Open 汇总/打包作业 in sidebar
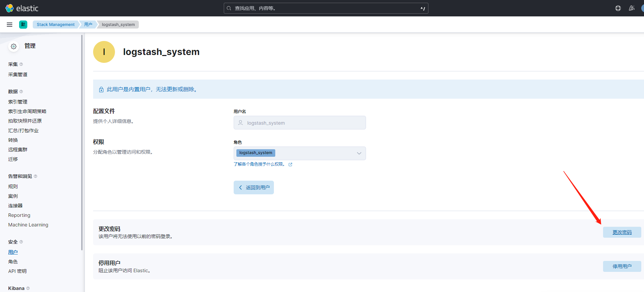 click(23, 130)
